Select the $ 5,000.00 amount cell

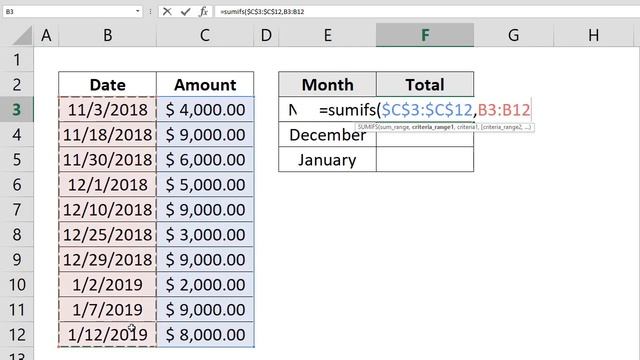(205, 184)
